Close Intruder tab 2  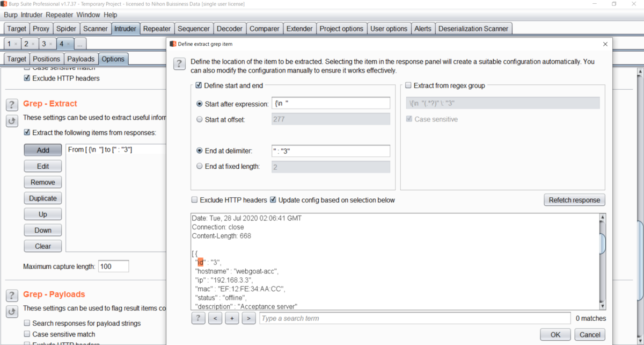tap(33, 44)
